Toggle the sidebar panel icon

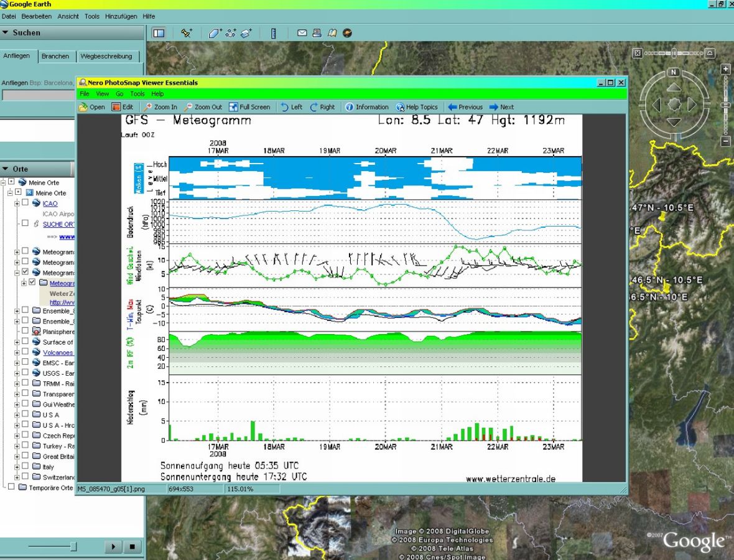(159, 33)
